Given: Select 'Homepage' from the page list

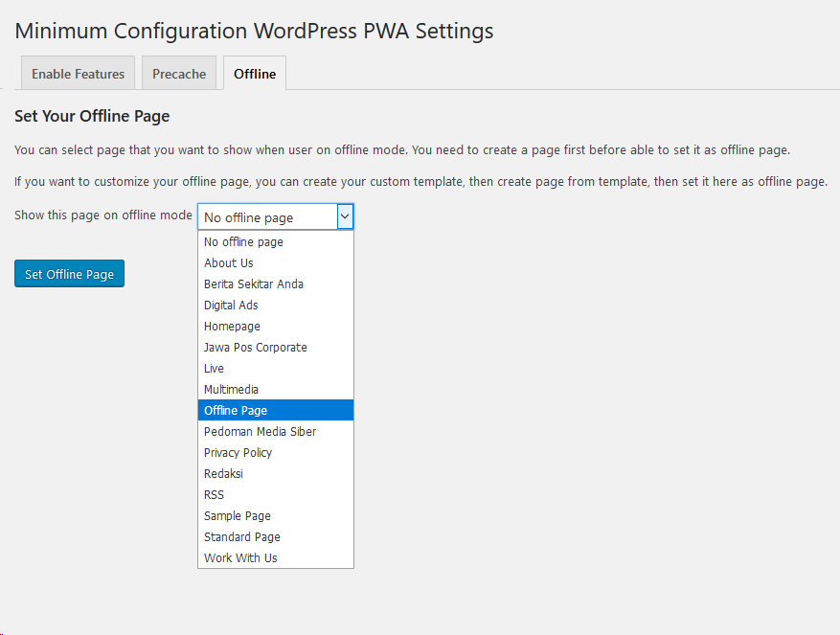Looking at the screenshot, I should point(275,326).
